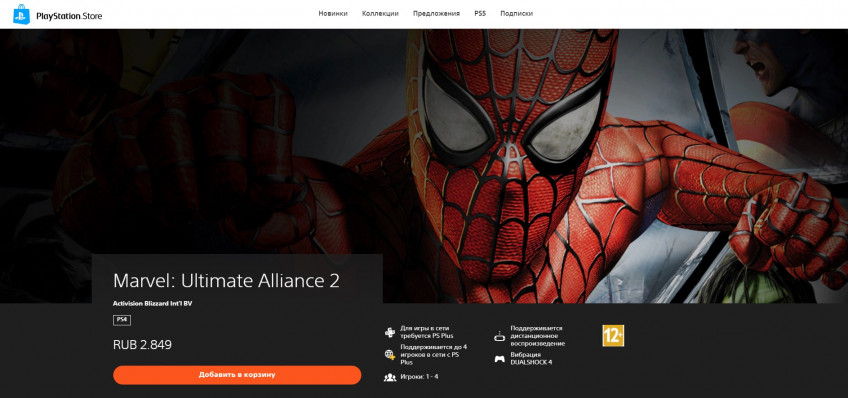Click the PS4 platform tag
848x398 pixels.
122,320
